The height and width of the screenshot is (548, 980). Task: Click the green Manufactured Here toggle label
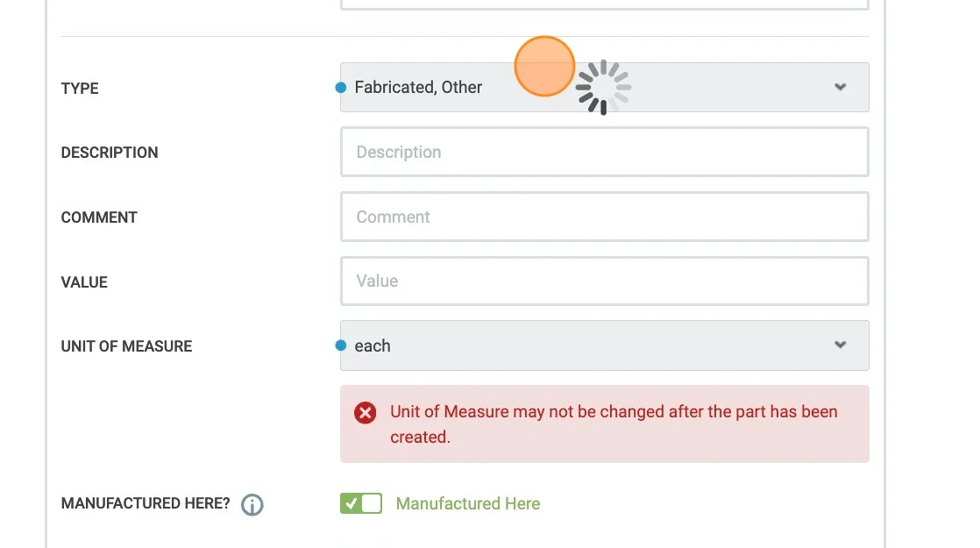(x=468, y=504)
